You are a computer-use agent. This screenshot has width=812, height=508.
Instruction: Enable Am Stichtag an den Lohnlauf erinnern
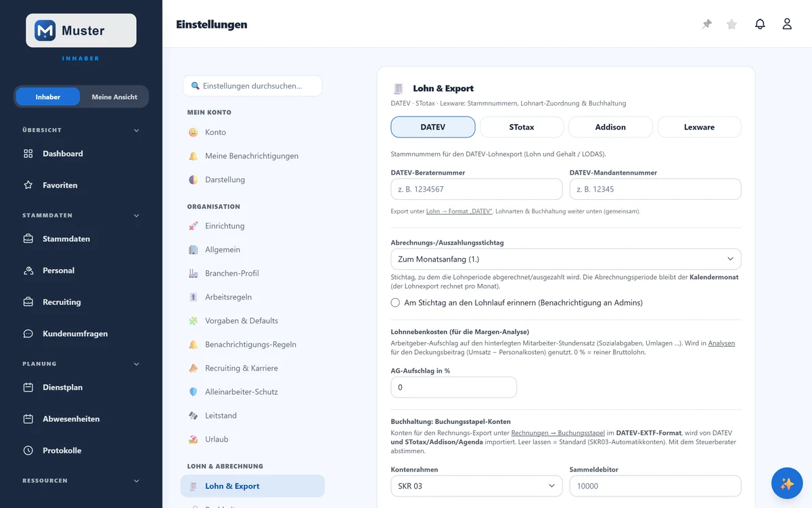click(395, 303)
